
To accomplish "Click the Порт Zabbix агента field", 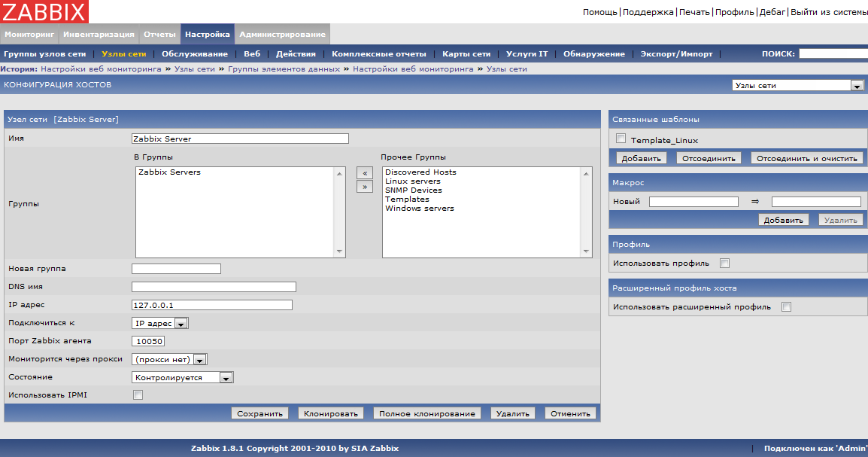I will [x=148, y=341].
